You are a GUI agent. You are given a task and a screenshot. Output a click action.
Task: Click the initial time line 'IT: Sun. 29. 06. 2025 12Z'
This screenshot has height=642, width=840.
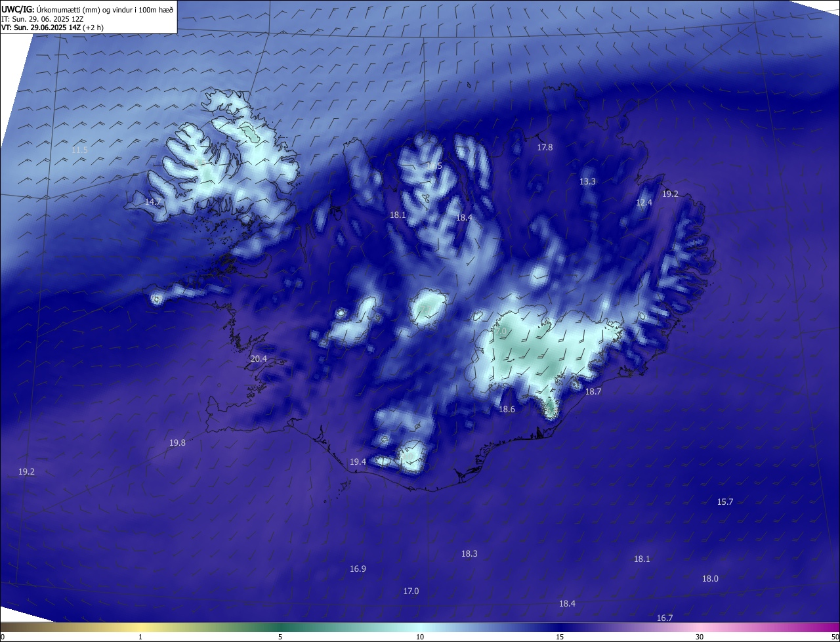tap(43, 19)
